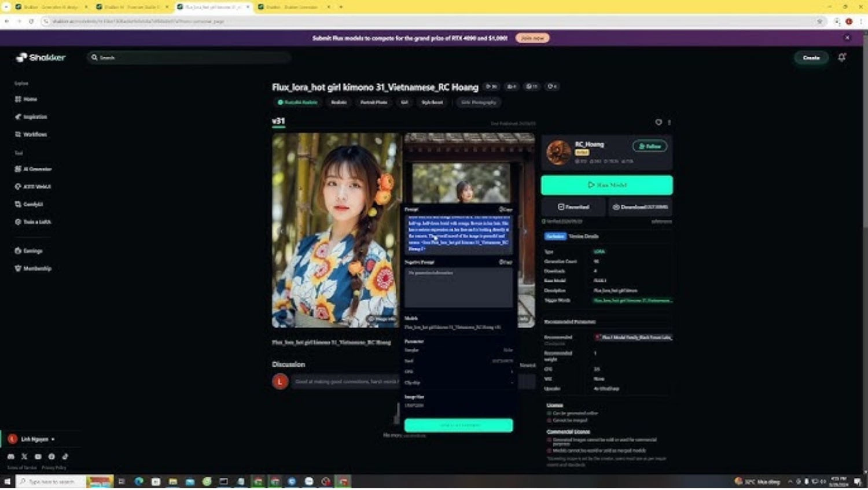Image resolution: width=868 pixels, height=490 pixels.
Task: Select the Exclusive tab
Action: tap(555, 237)
